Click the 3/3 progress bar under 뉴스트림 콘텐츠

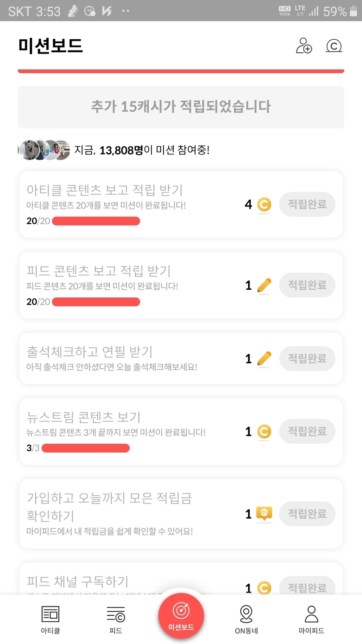click(x=85, y=448)
